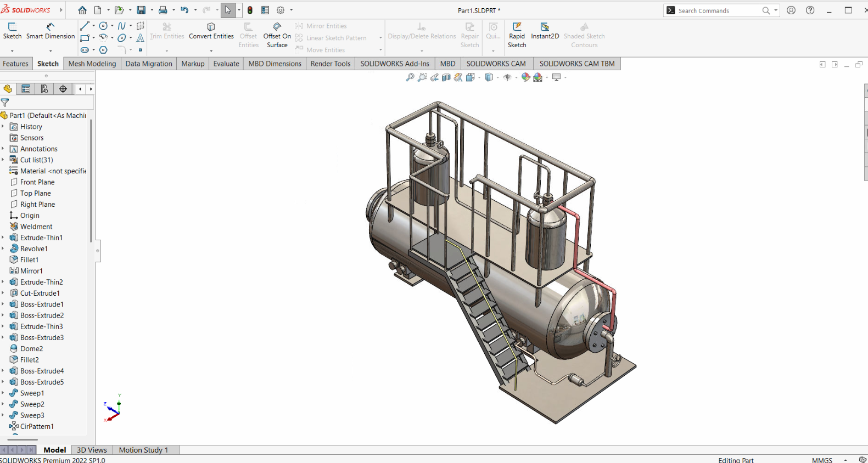Open the PropertyManager tab icon
Screen dimensions: 868x463
[26, 89]
